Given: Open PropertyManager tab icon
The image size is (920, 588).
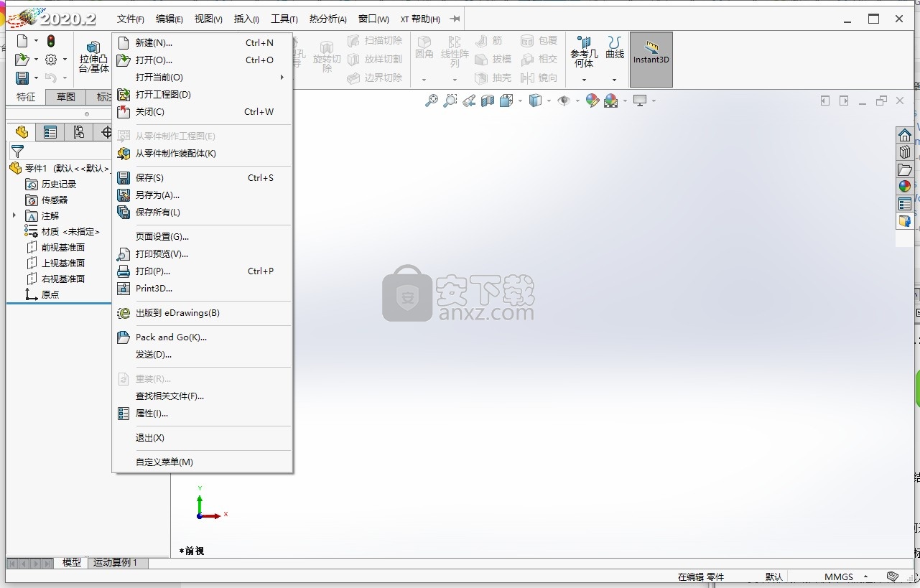Looking at the screenshot, I should [x=50, y=132].
